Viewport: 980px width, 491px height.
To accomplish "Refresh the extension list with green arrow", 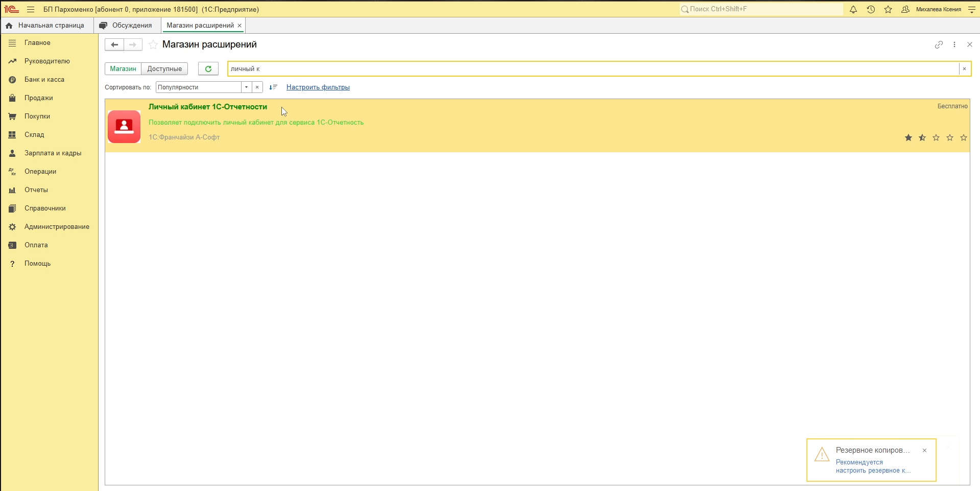I will click(x=208, y=68).
